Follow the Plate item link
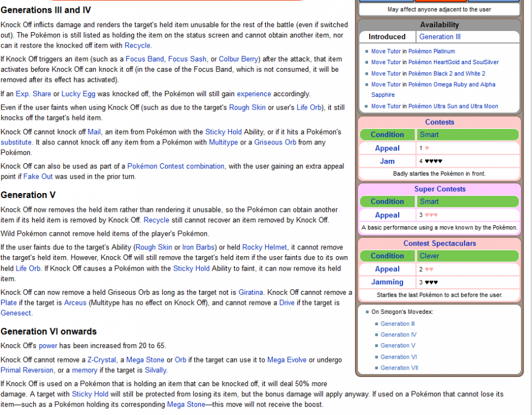 [8, 303]
